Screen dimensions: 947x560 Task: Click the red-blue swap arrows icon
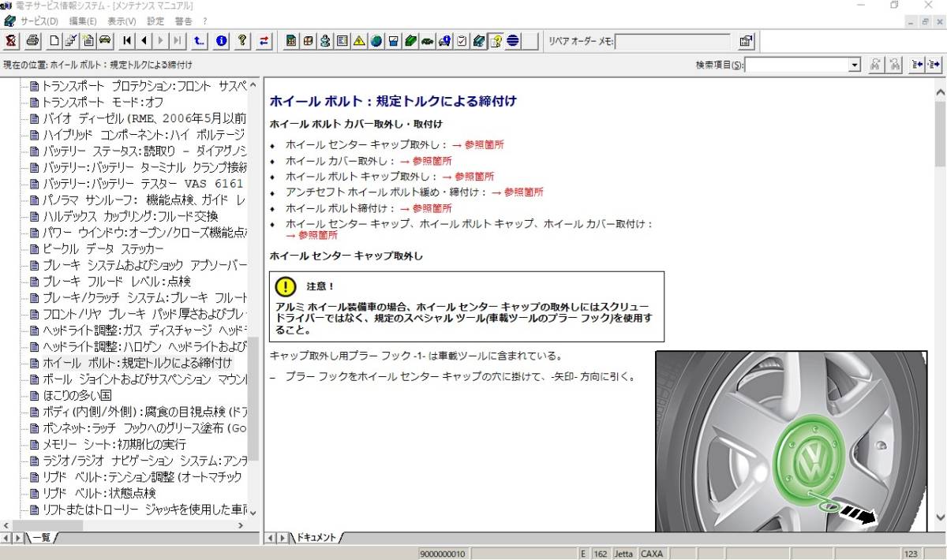click(x=264, y=41)
